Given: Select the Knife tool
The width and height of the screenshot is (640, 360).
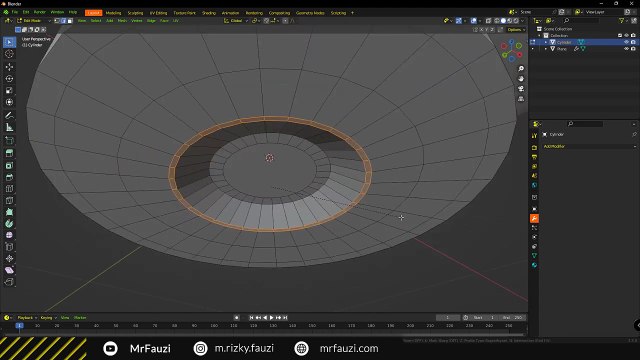Looking at the screenshot, I should click(9, 200).
